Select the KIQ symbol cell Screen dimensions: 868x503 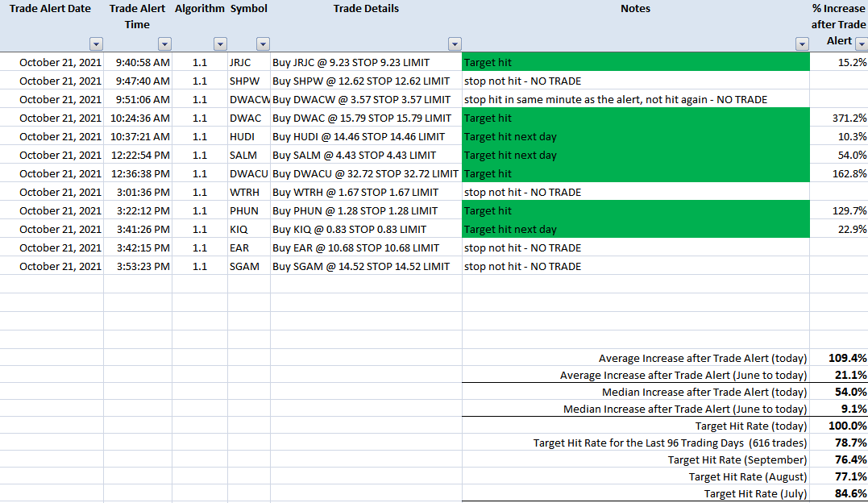click(248, 230)
